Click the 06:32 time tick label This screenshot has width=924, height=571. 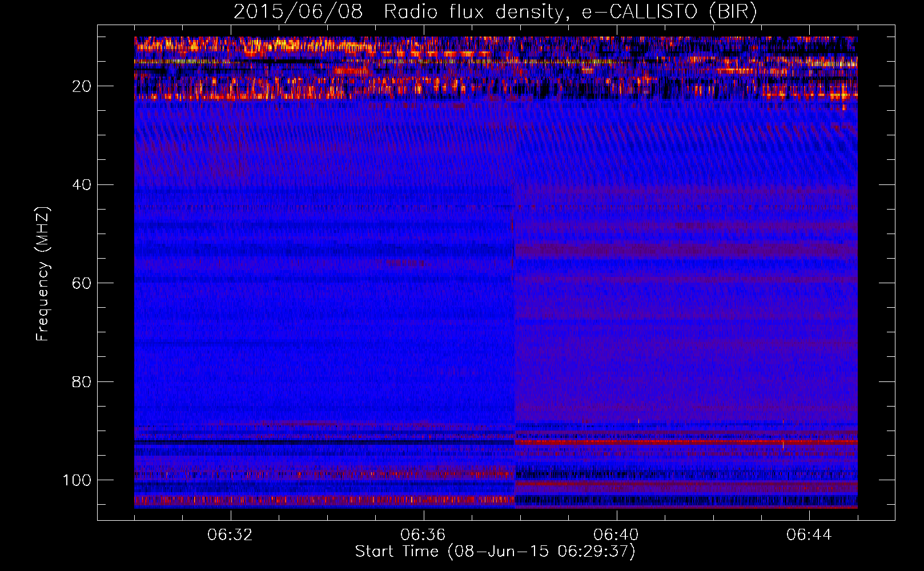pyautogui.click(x=230, y=535)
